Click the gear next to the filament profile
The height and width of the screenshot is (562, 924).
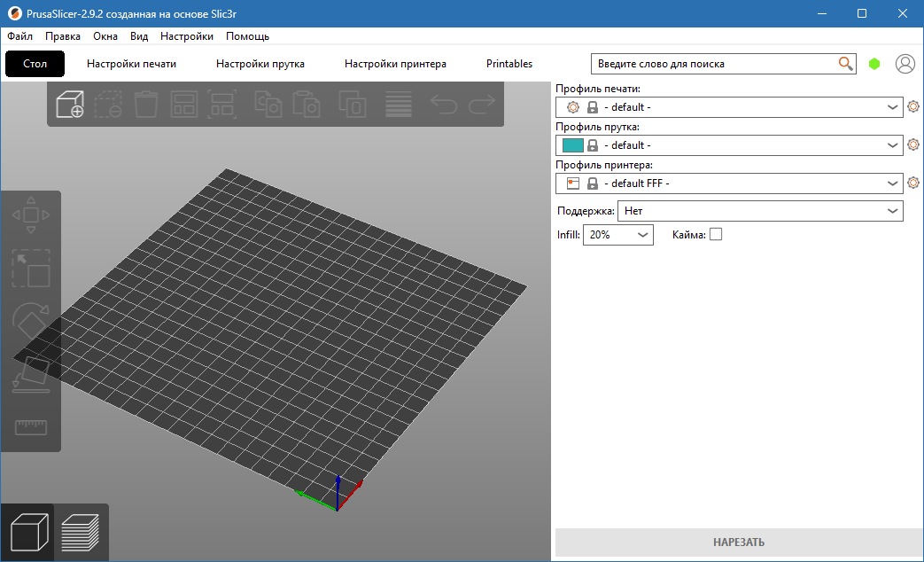point(913,144)
